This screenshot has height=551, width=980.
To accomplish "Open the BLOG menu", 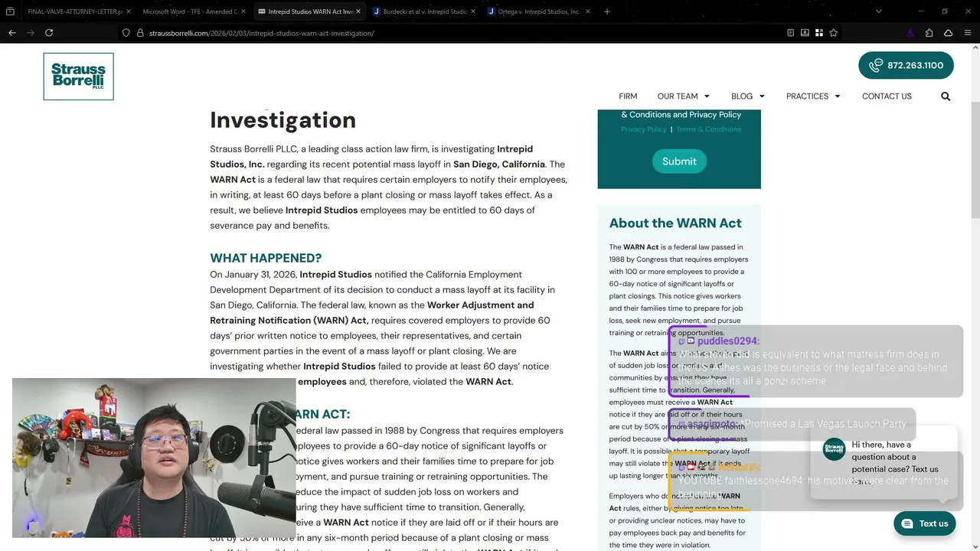I will click(x=741, y=96).
